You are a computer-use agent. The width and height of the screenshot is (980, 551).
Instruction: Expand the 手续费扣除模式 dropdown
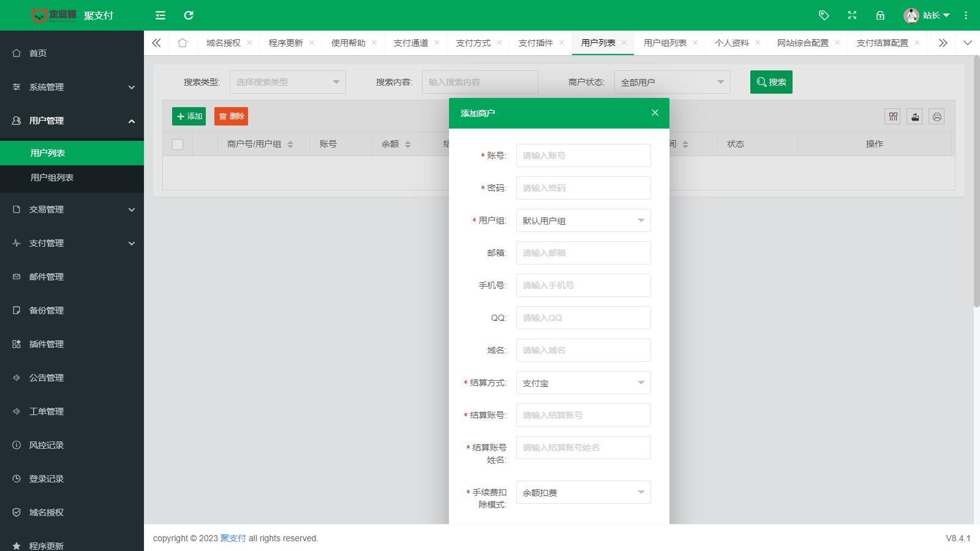tap(583, 492)
